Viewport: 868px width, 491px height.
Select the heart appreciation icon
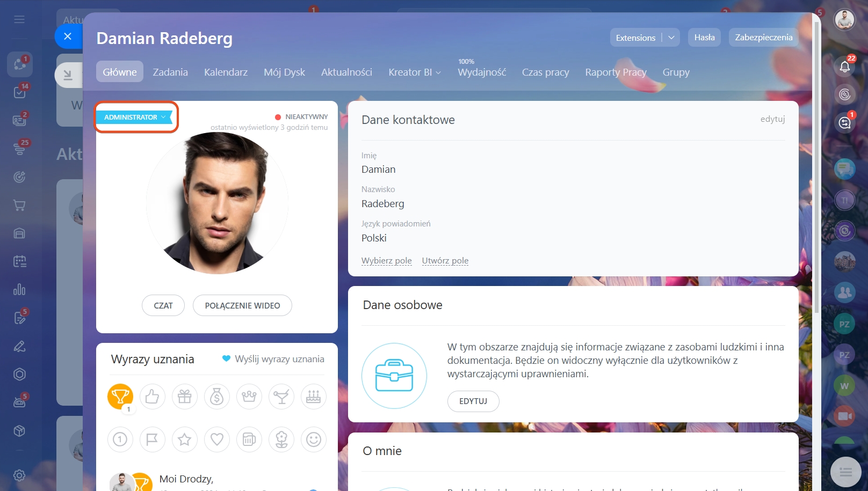coord(217,439)
